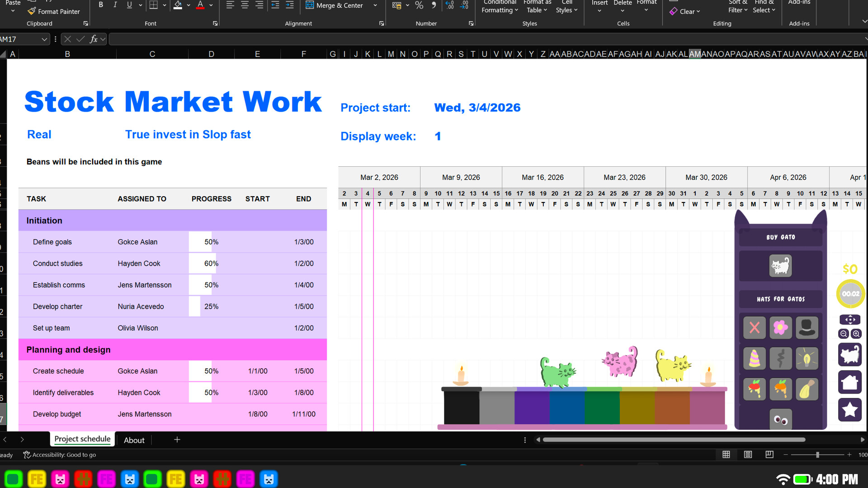Switch to Page Break Preview view
This screenshot has width=868, height=488.
(x=769, y=455)
